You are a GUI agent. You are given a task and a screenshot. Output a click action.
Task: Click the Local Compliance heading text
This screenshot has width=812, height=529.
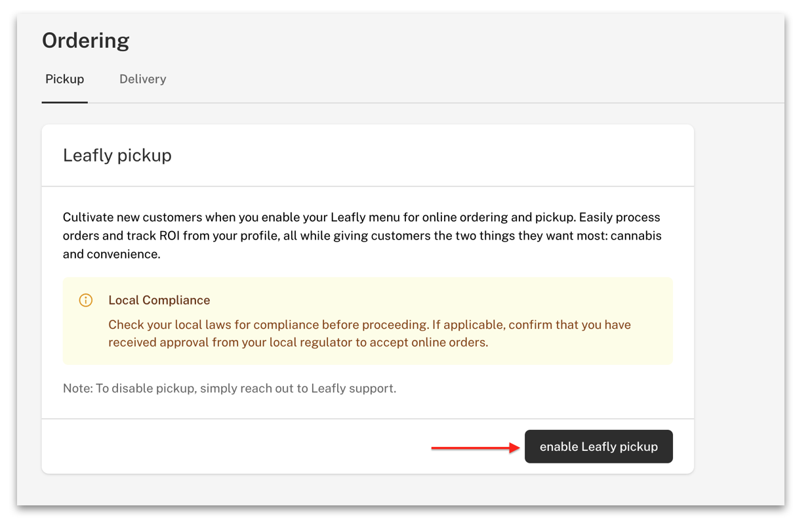click(159, 300)
